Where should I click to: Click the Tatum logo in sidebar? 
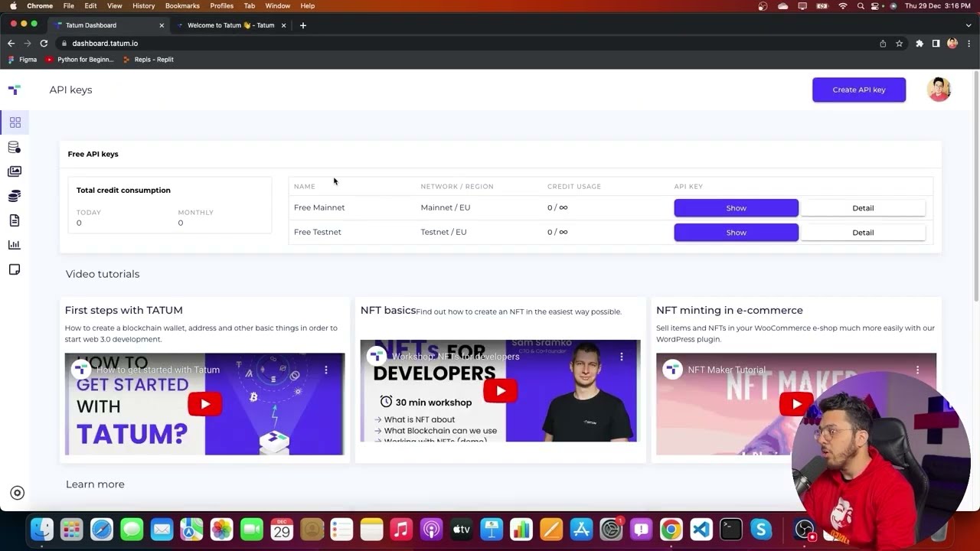click(x=14, y=90)
